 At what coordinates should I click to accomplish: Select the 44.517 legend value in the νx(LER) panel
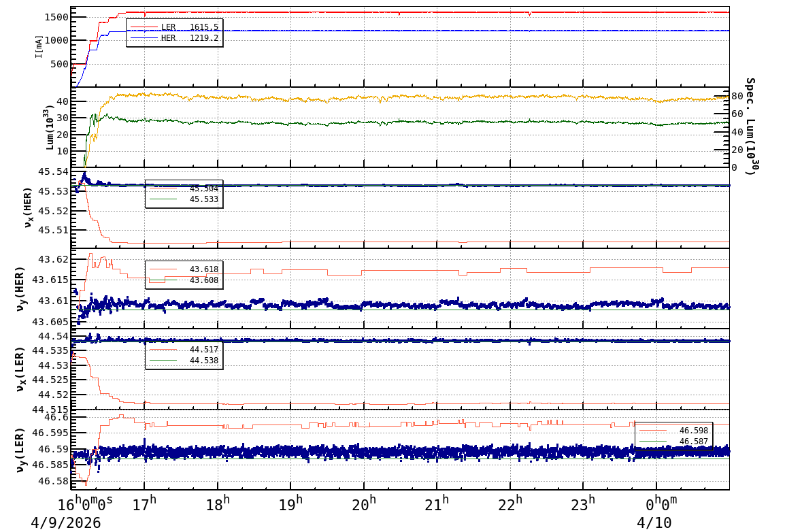(204, 350)
